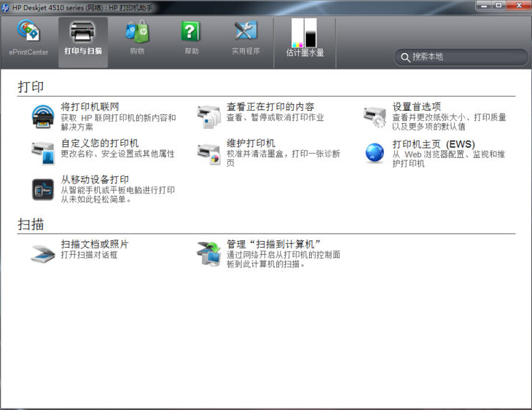This screenshot has width=532, height=410.
Task: Open the 打印机主页 (EWS) globe icon
Action: [x=375, y=153]
